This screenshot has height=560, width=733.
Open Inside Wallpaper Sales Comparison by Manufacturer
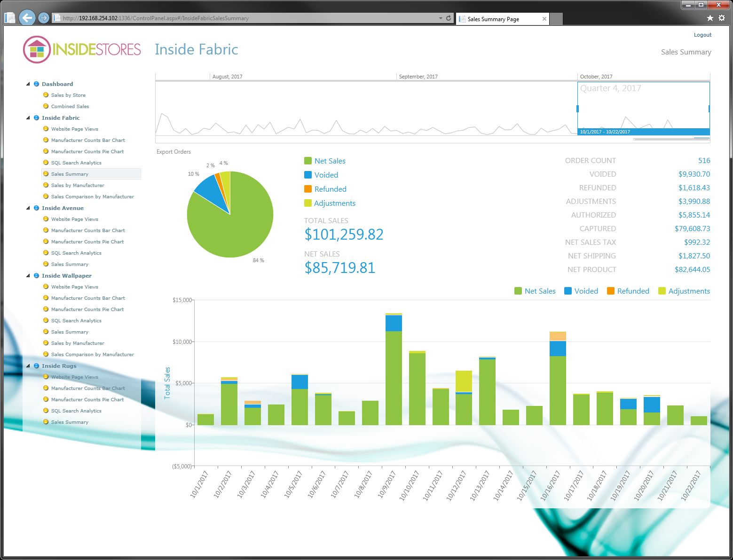(x=93, y=355)
